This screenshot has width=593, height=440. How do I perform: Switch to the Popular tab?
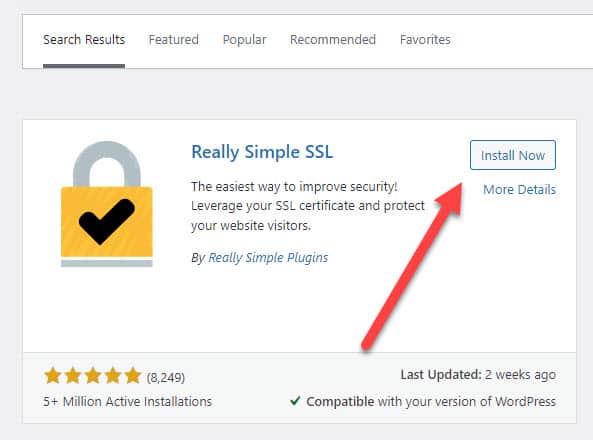coord(245,40)
